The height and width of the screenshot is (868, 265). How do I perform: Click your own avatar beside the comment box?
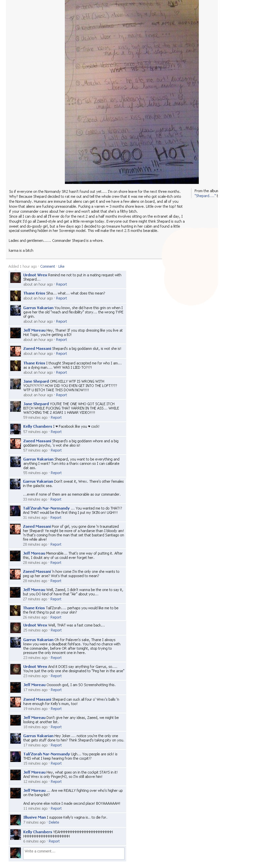(16, 852)
